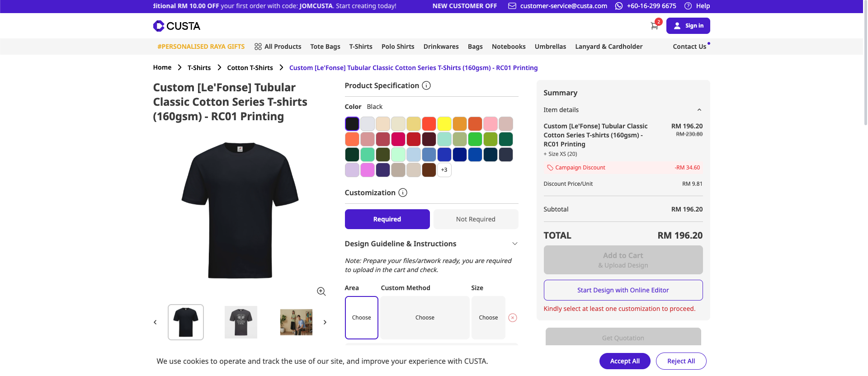Show the +3 more colors
This screenshot has width=868, height=376.
(x=444, y=170)
